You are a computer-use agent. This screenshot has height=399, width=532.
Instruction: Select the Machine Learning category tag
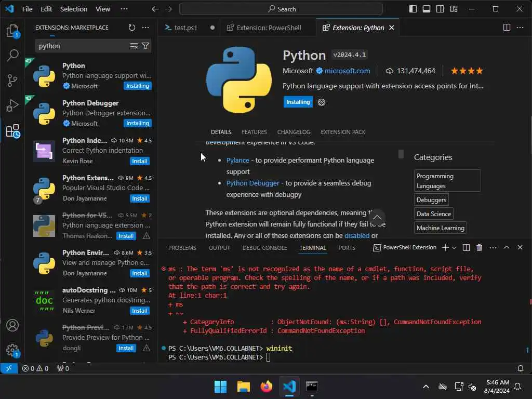pyautogui.click(x=441, y=228)
